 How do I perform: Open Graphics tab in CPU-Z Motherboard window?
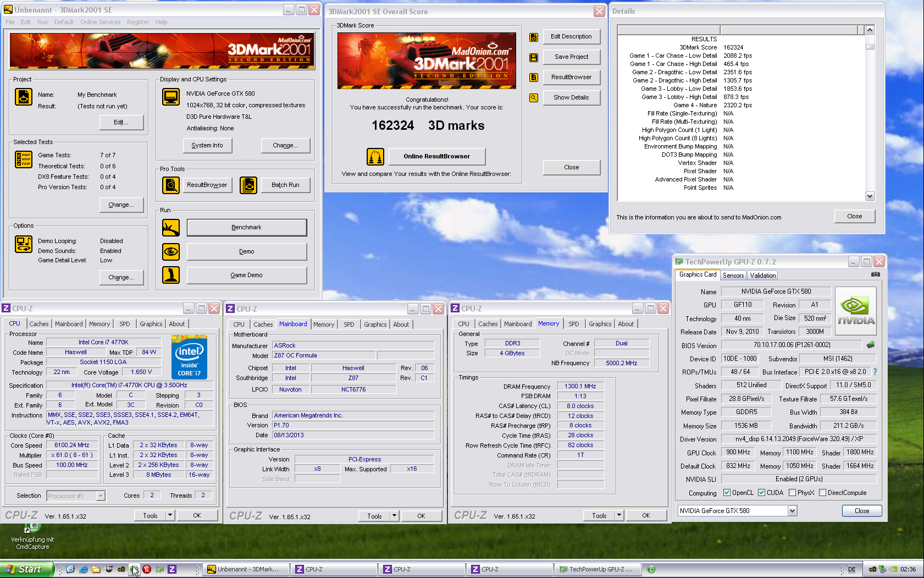tap(375, 324)
